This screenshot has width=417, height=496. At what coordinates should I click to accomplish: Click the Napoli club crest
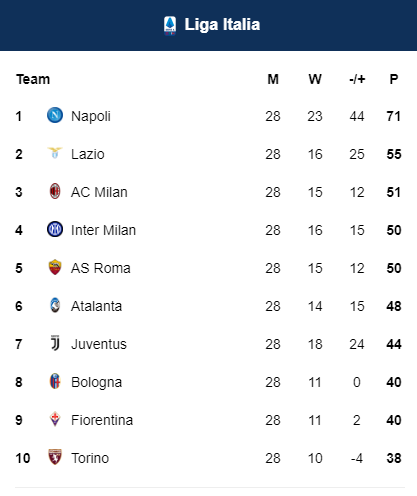coord(55,115)
